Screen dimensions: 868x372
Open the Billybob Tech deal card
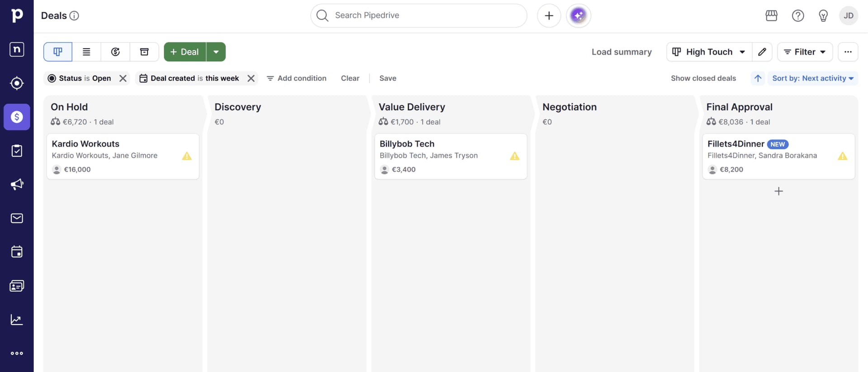(451, 156)
